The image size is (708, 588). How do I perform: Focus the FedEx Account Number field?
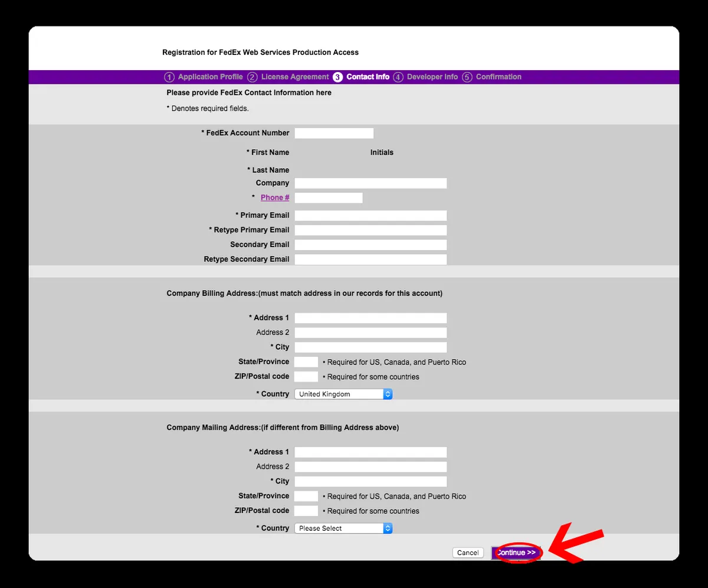click(x=334, y=133)
